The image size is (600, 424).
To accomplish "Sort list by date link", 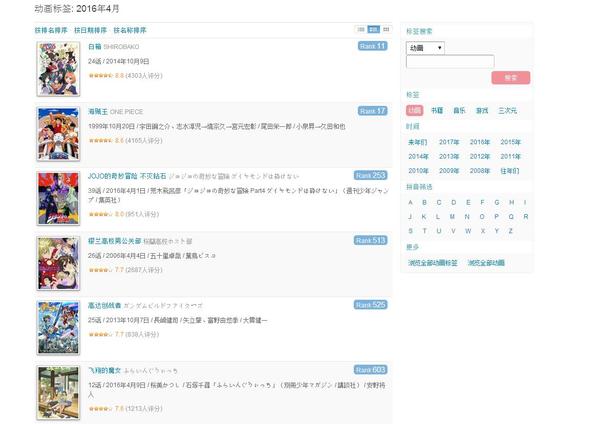I will tap(90, 30).
